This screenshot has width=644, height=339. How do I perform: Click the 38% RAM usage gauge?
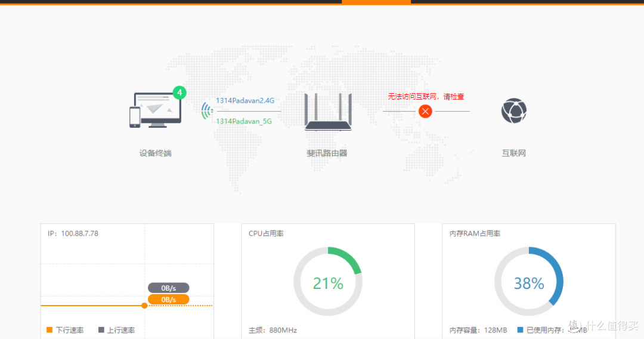point(528,282)
